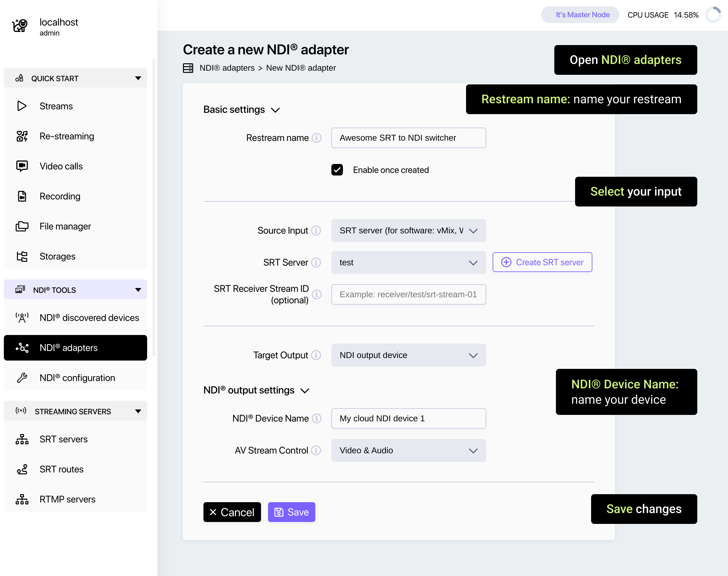Click the Restream name input field

[x=408, y=137]
